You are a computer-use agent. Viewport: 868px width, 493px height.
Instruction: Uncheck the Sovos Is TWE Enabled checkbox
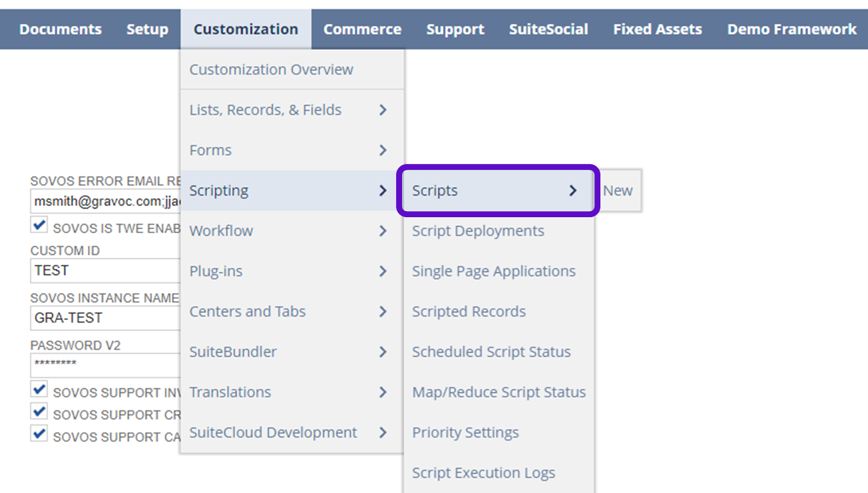(39, 226)
